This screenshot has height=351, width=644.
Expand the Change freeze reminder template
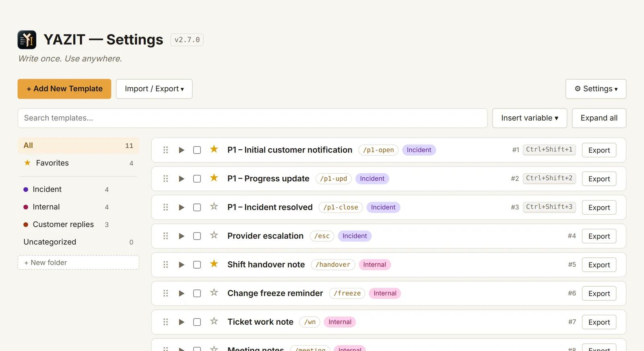182,294
